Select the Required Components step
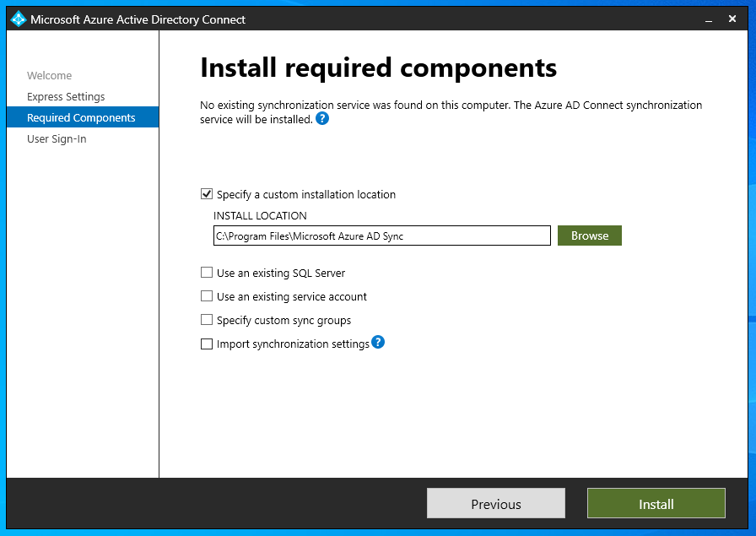 [83, 117]
